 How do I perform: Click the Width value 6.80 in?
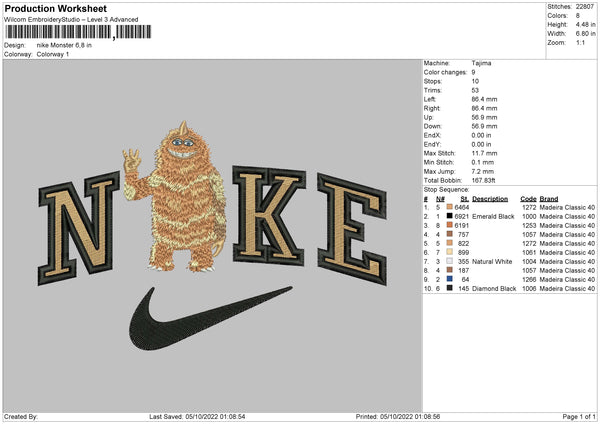(x=585, y=34)
